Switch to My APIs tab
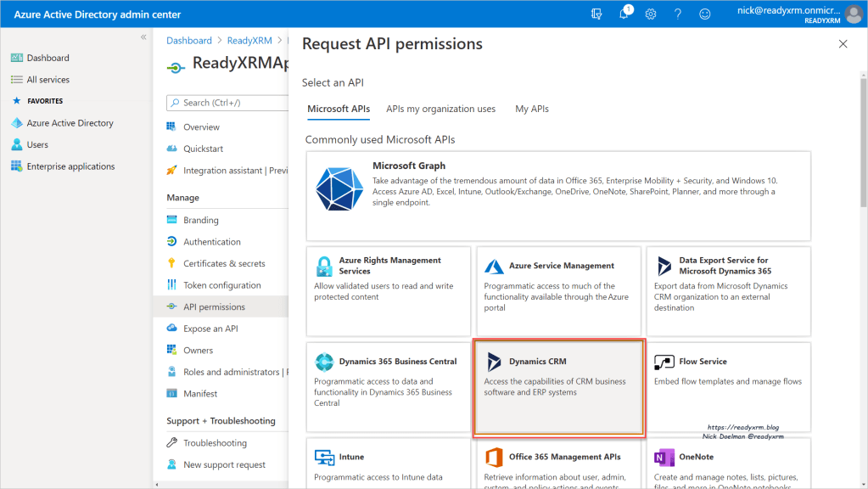Screen dimensions: 868x489 tap(532, 109)
